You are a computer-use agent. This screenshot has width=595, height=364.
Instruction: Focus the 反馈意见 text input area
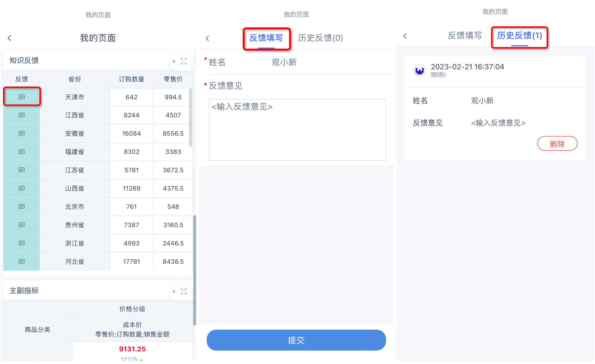297,130
